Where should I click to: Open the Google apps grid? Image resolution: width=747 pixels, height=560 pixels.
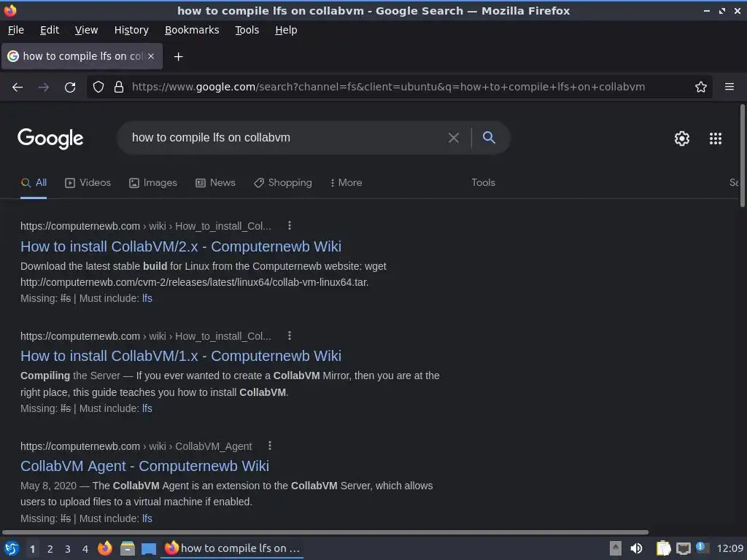pyautogui.click(x=716, y=139)
